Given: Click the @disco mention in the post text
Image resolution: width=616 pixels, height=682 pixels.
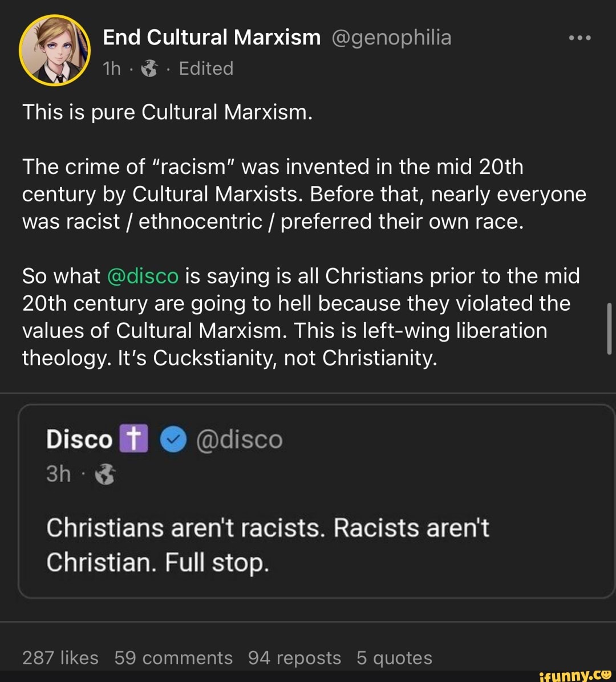Looking at the screenshot, I should pyautogui.click(x=143, y=275).
